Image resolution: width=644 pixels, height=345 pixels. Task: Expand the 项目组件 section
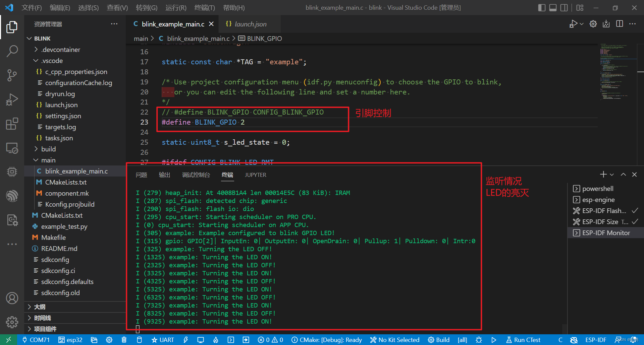pos(75,329)
